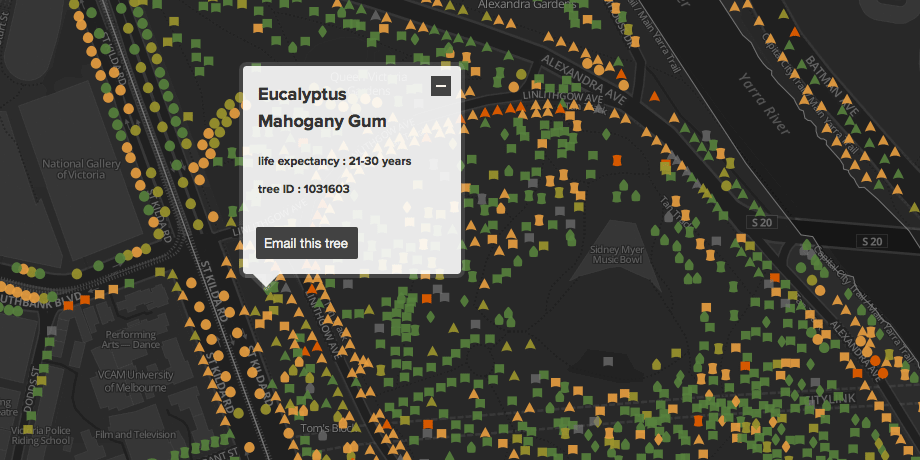This screenshot has width=920, height=460.
Task: Click the Tom's Block map label
Action: [326, 428]
